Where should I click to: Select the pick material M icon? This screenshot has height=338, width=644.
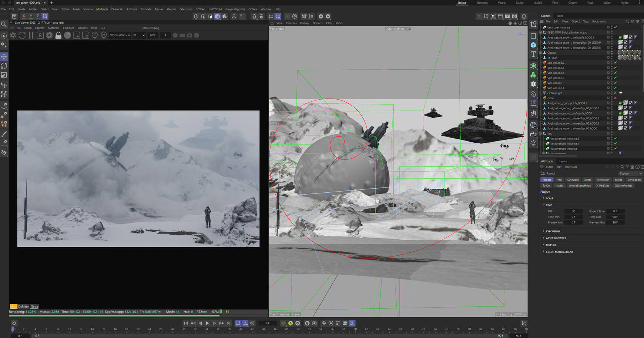pos(104,35)
